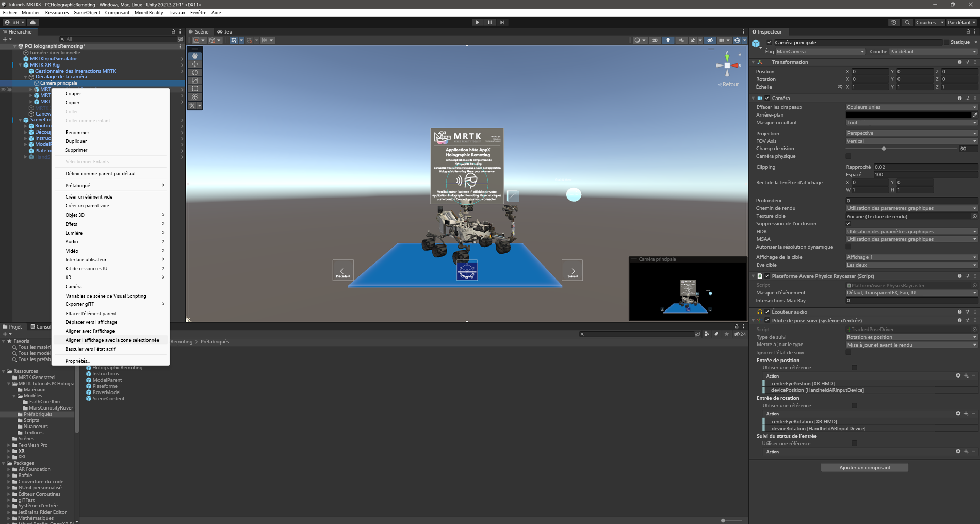
Task: Click the Suivant button in the scene
Action: 573,270
